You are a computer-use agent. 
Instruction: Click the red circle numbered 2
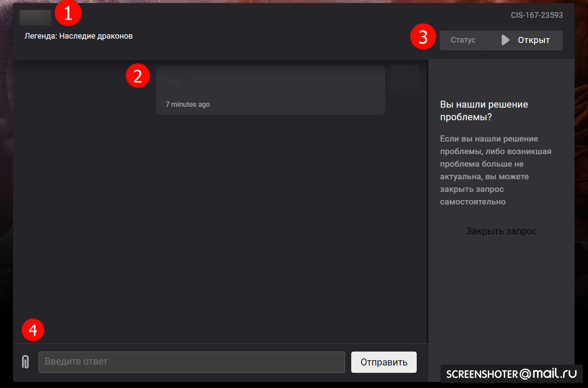[x=138, y=76]
